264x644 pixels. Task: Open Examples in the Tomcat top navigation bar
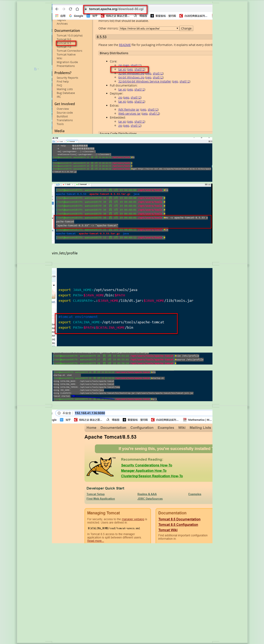tap(166, 428)
